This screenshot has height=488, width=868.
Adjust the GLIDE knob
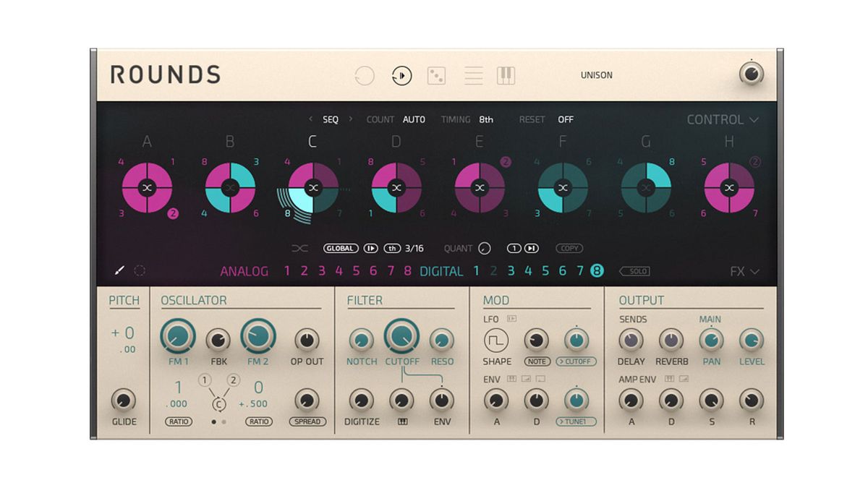click(124, 400)
